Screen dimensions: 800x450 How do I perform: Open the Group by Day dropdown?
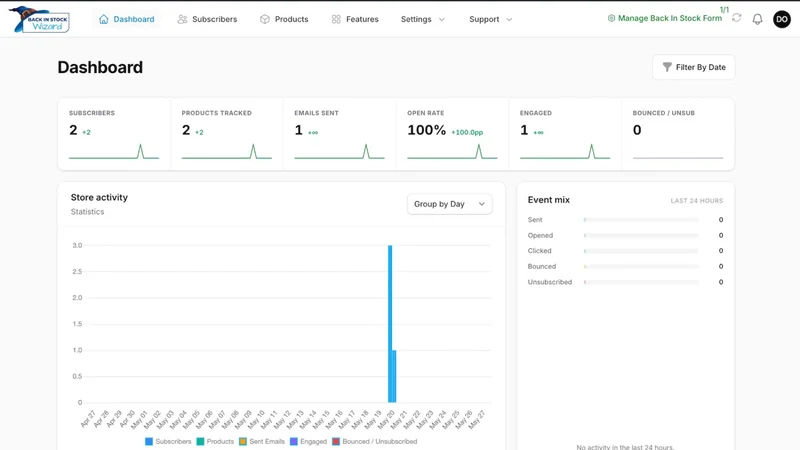(449, 204)
